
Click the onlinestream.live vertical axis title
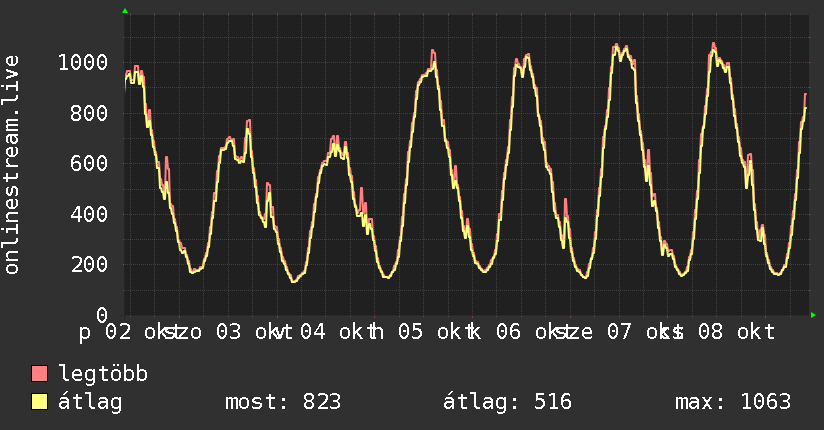[x=12, y=165]
